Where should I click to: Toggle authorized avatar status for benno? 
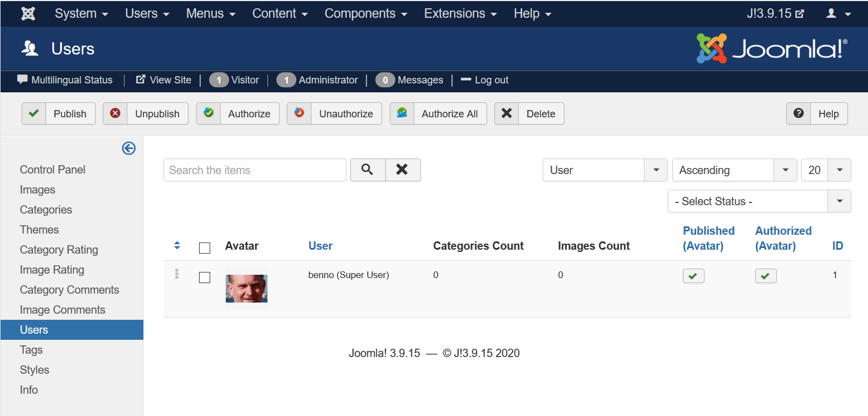pos(765,276)
